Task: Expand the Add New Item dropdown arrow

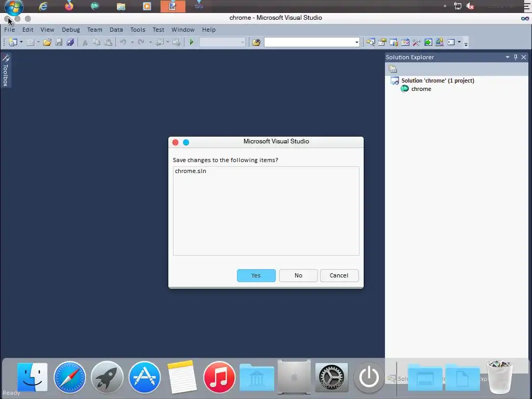Action: click(38, 43)
